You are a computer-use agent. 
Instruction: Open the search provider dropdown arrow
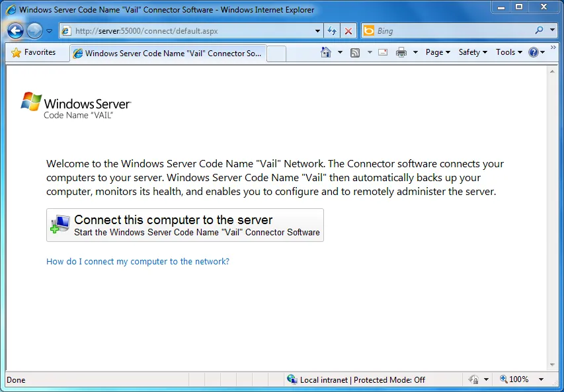(553, 30)
